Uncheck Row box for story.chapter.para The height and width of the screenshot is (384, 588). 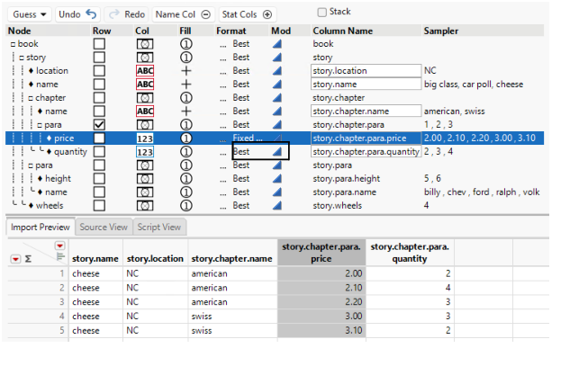(x=99, y=125)
